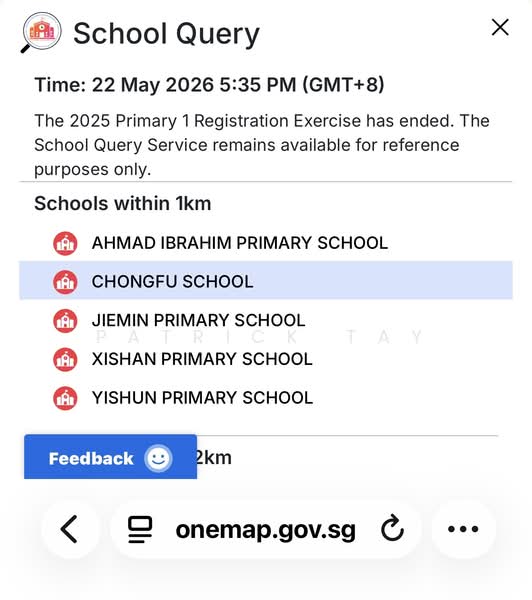Click the Chongfu School red icon
This screenshot has height=600, width=532.
pos(65,282)
